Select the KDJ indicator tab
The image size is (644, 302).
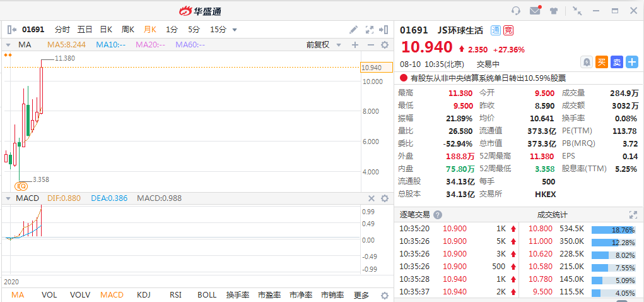pyautogui.click(x=143, y=295)
